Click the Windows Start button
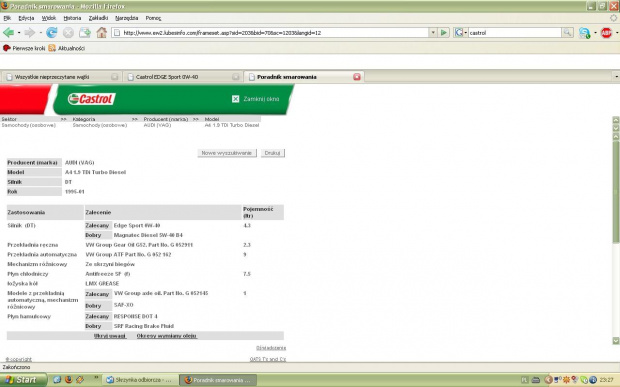The height and width of the screenshot is (387, 620). click(22, 380)
